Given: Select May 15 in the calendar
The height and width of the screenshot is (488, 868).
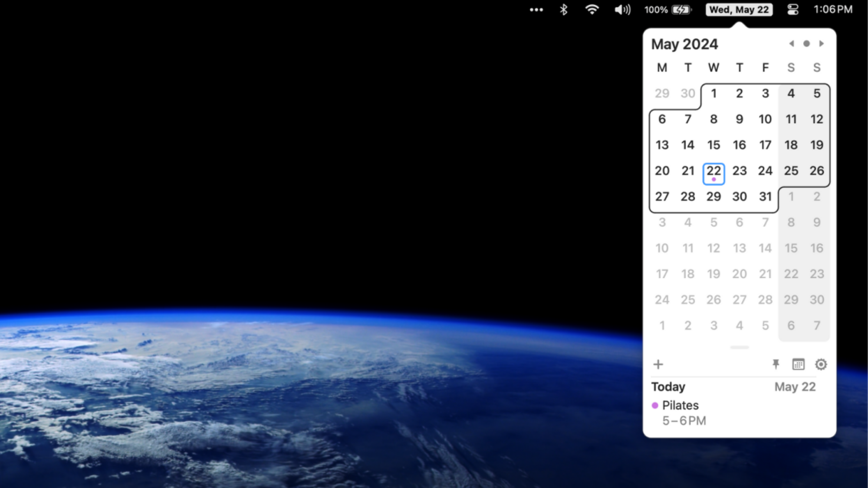Looking at the screenshot, I should tap(713, 145).
